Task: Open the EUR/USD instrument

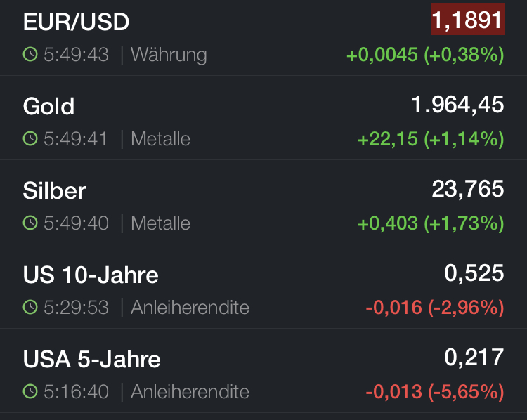Action: coord(76,22)
